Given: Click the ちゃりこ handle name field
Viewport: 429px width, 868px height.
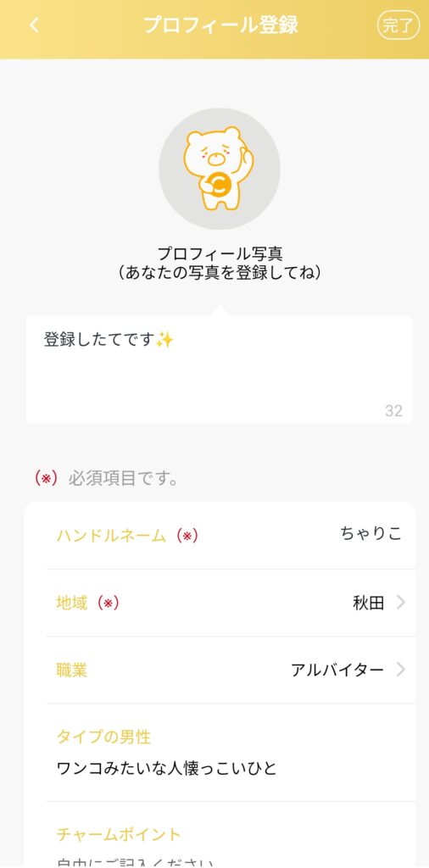Looking at the screenshot, I should 370,534.
